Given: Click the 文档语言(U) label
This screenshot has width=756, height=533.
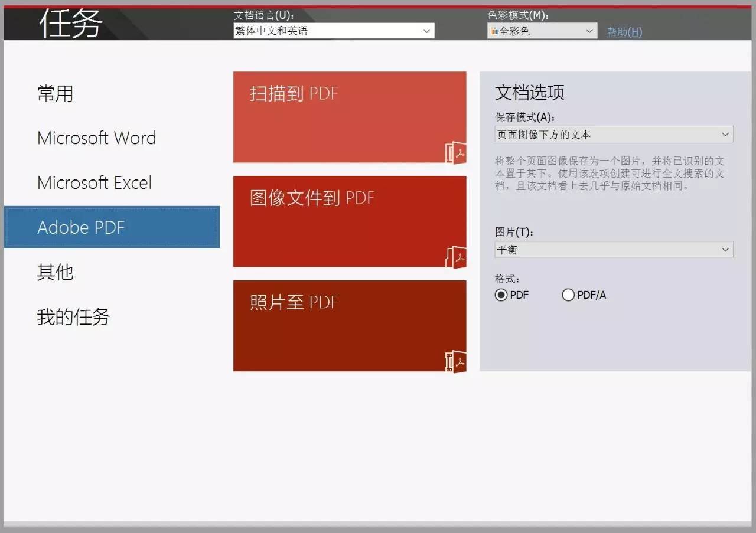Looking at the screenshot, I should tap(264, 15).
